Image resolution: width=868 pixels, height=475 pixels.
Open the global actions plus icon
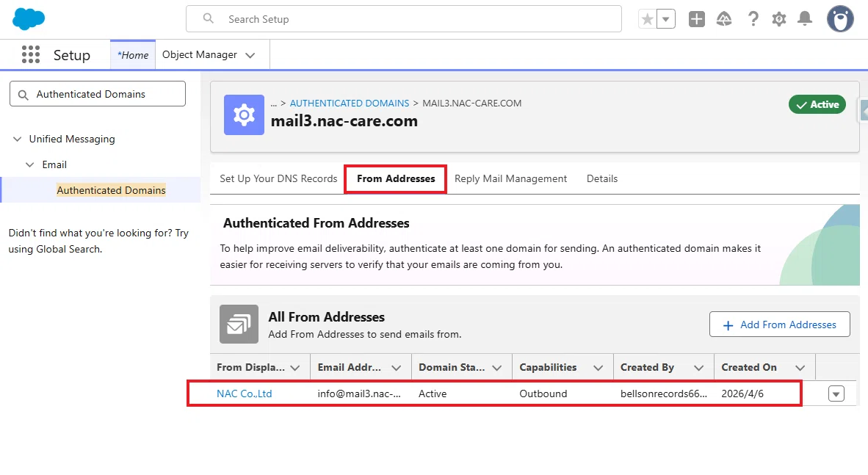tap(696, 19)
